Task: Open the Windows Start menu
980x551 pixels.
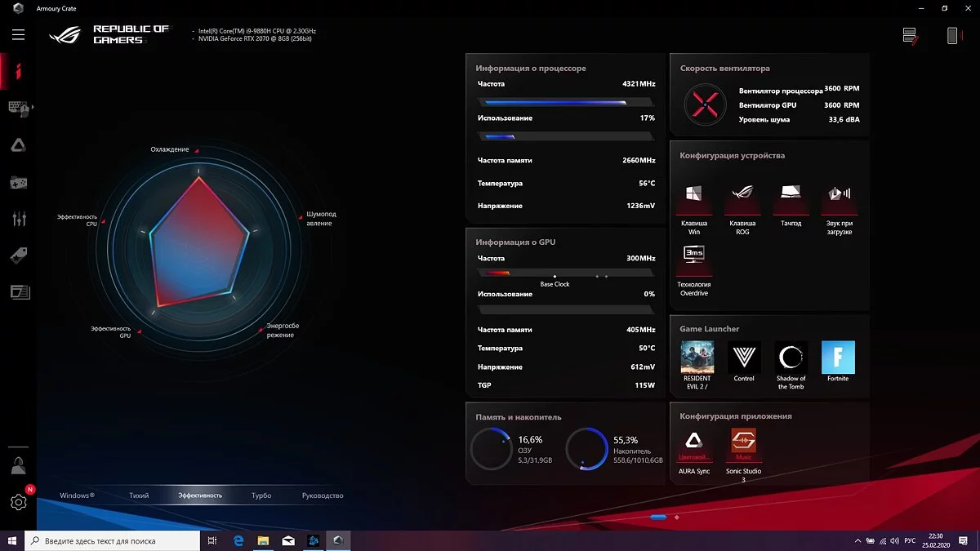Action: click(x=12, y=540)
